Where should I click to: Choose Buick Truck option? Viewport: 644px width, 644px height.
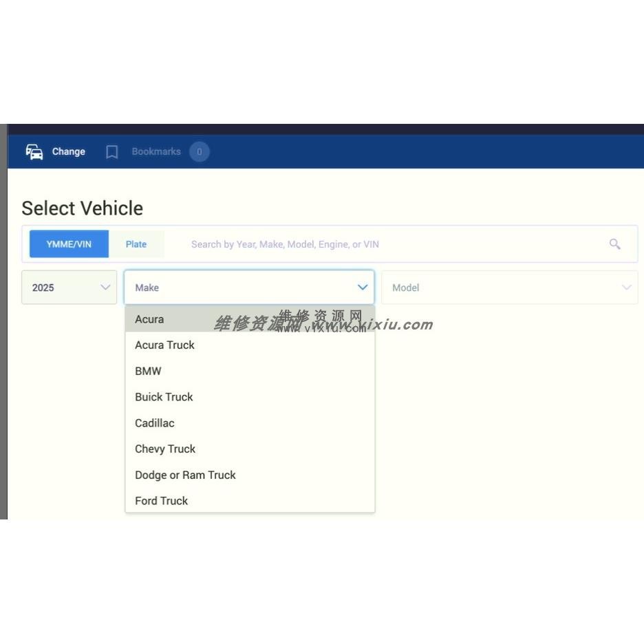tap(250, 397)
